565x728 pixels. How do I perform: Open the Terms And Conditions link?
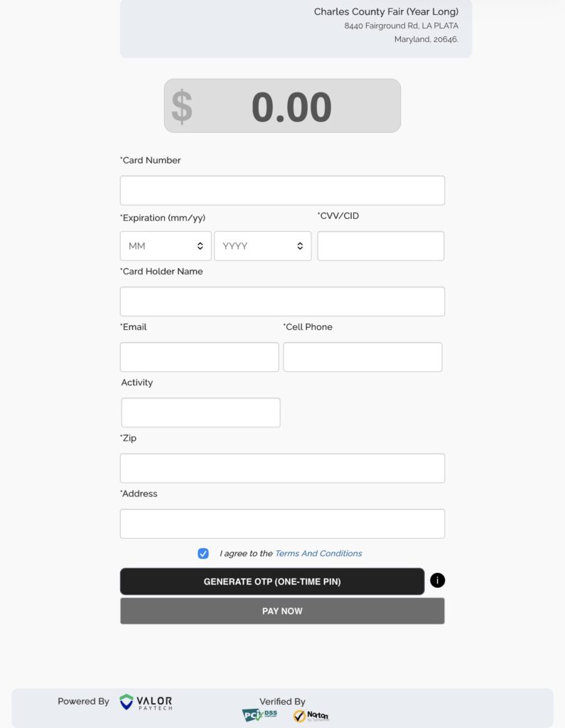click(318, 553)
